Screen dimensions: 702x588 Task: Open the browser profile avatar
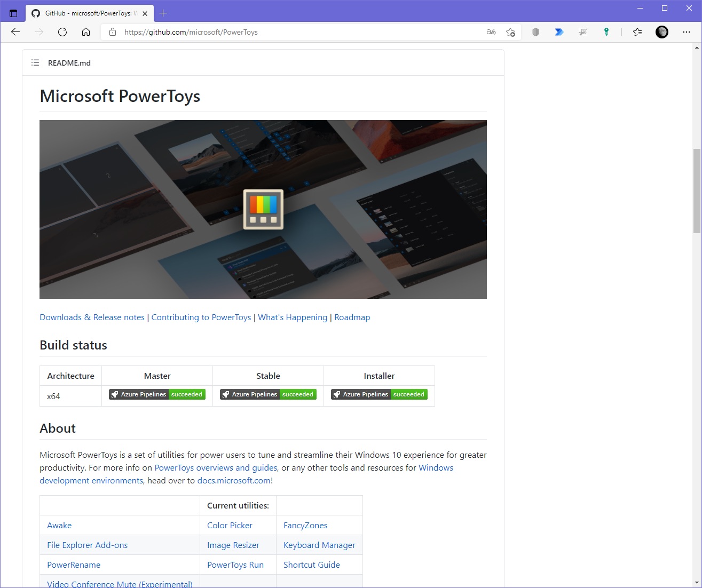click(x=662, y=32)
